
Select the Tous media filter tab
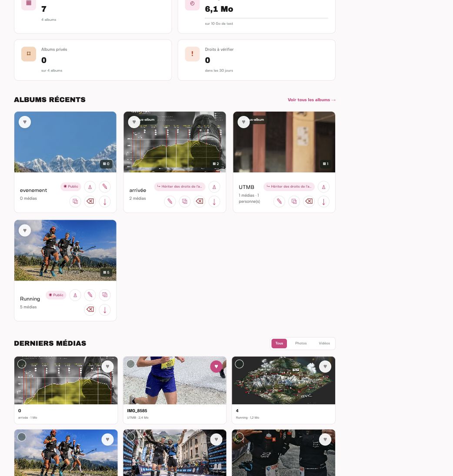tap(279, 344)
